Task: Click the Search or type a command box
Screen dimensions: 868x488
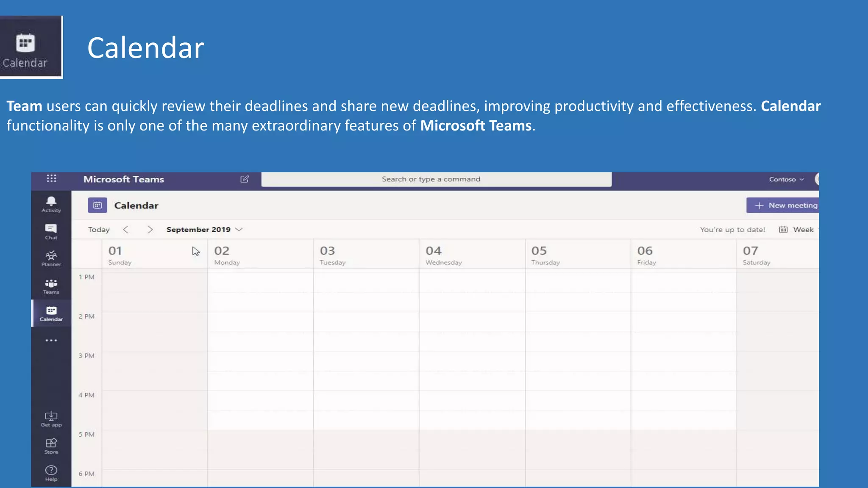Action: pyautogui.click(x=437, y=179)
